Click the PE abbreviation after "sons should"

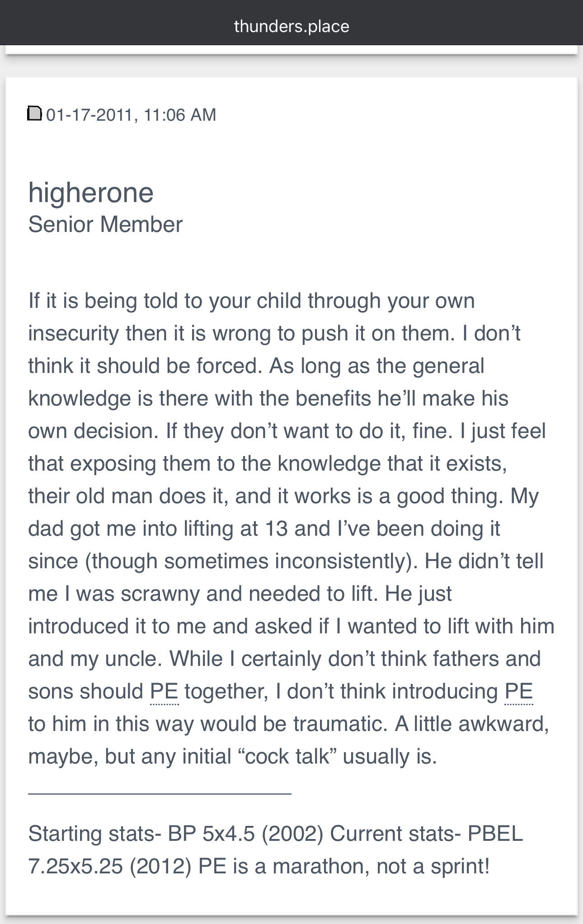tap(164, 692)
